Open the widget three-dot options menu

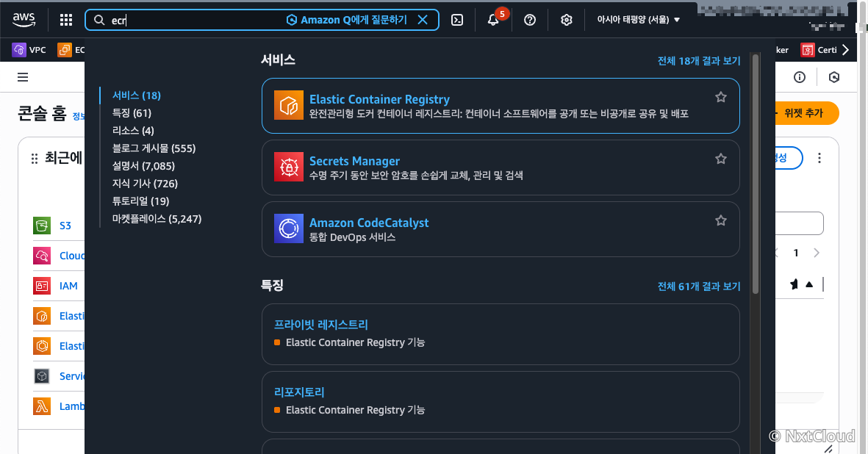[x=819, y=158]
